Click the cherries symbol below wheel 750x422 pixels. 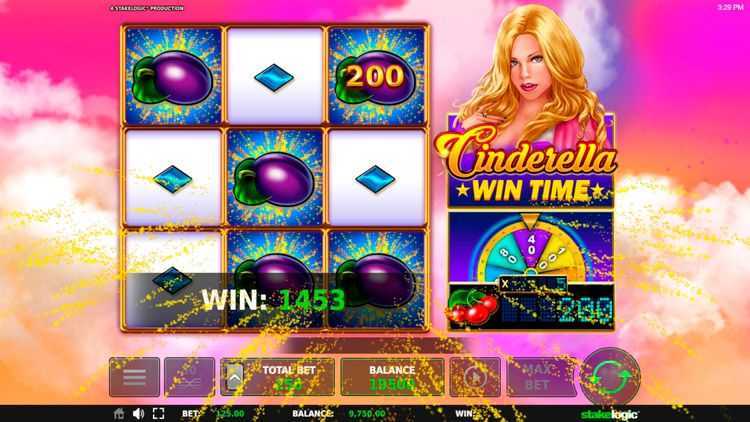pos(472,306)
